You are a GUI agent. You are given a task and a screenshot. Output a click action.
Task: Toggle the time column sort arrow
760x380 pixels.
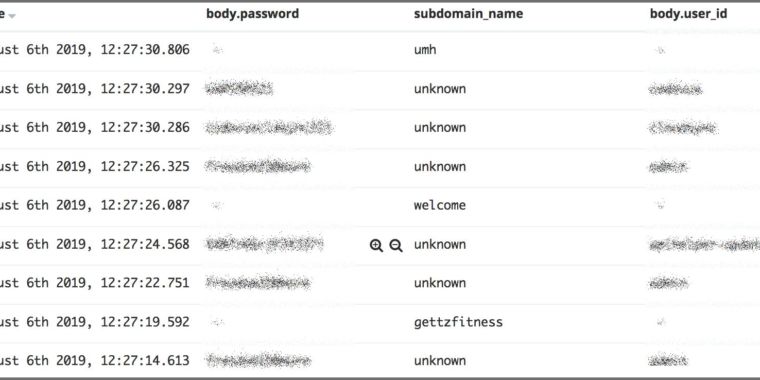click(x=12, y=16)
